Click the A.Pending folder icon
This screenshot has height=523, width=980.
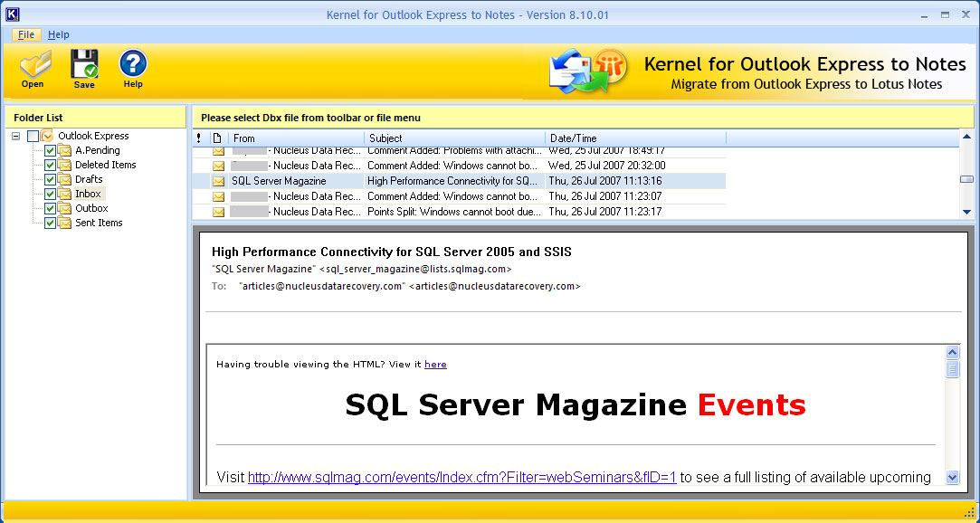[x=64, y=150]
